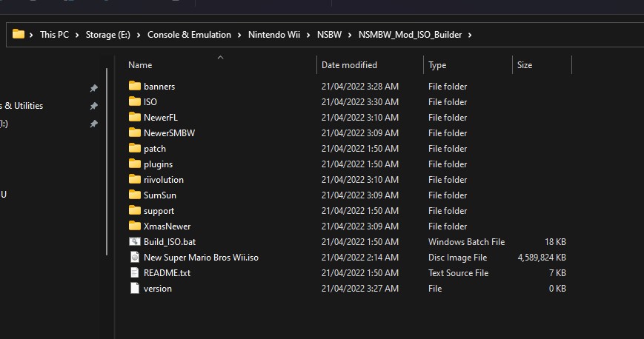The width and height of the screenshot is (644, 339).
Task: Select the ISO folder icon
Action: (135, 101)
